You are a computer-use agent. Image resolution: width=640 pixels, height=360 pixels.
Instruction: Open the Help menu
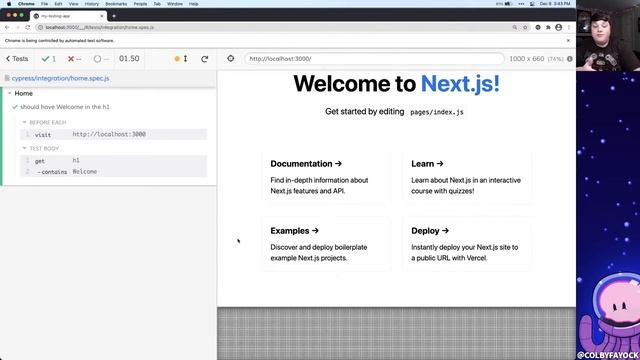pos(193,4)
